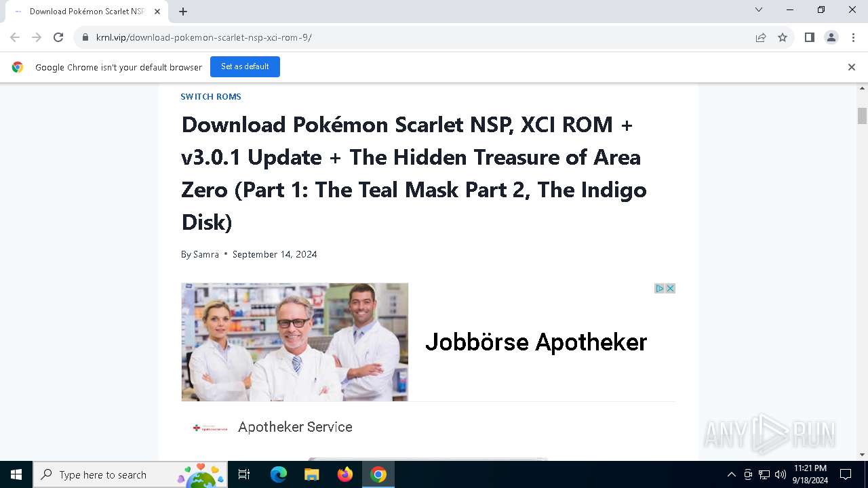Image resolution: width=868 pixels, height=488 pixels.
Task: Open File Explorer from taskbar
Action: 311,474
